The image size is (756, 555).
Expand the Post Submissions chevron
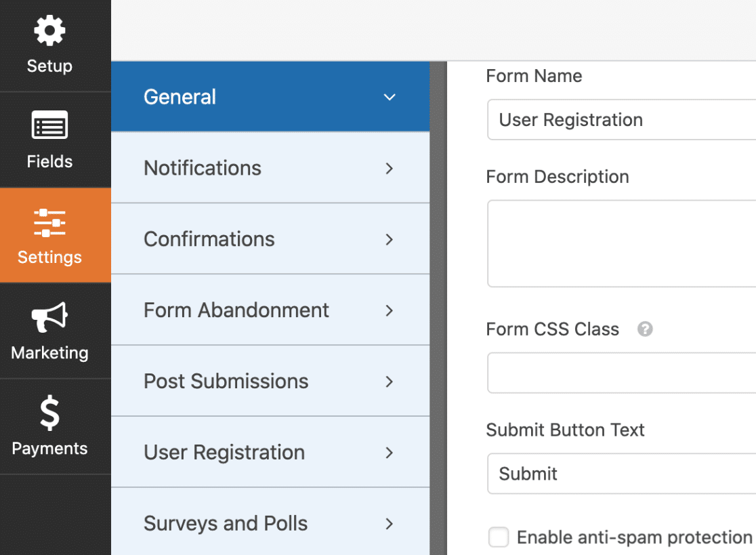pyautogui.click(x=390, y=382)
